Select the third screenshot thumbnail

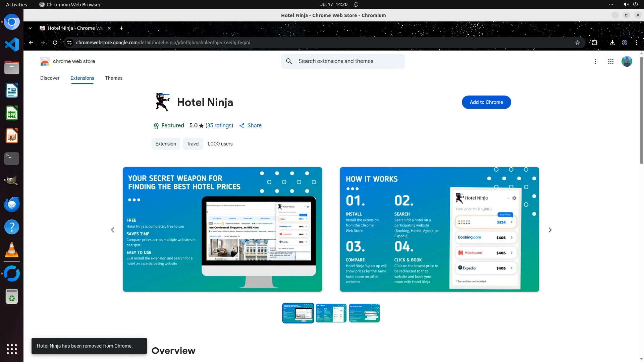coord(364,313)
